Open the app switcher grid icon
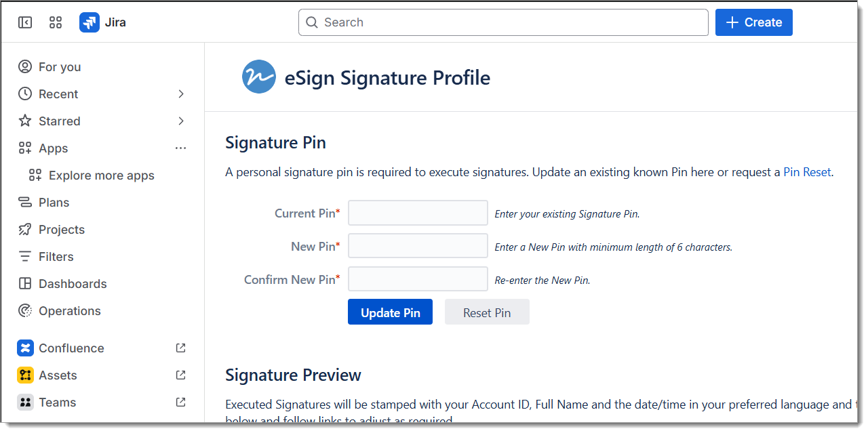Viewport: 868px width, 433px height. coord(56,22)
